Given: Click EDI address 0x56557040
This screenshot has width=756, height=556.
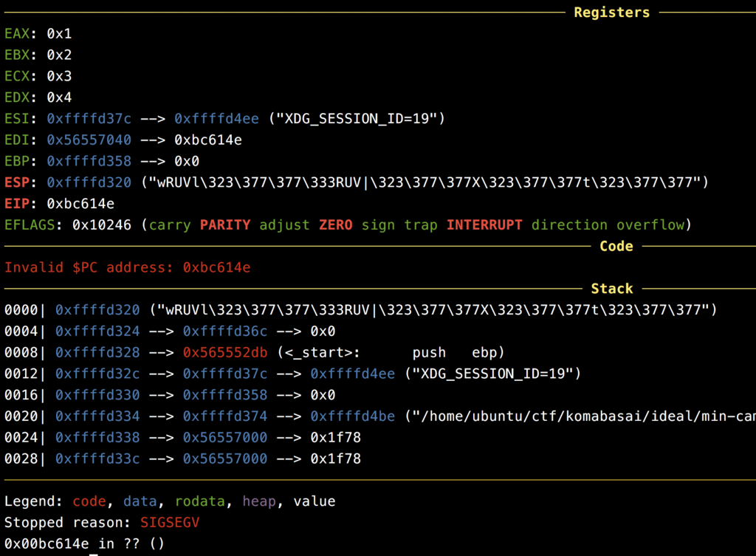Looking at the screenshot, I should tap(89, 140).
